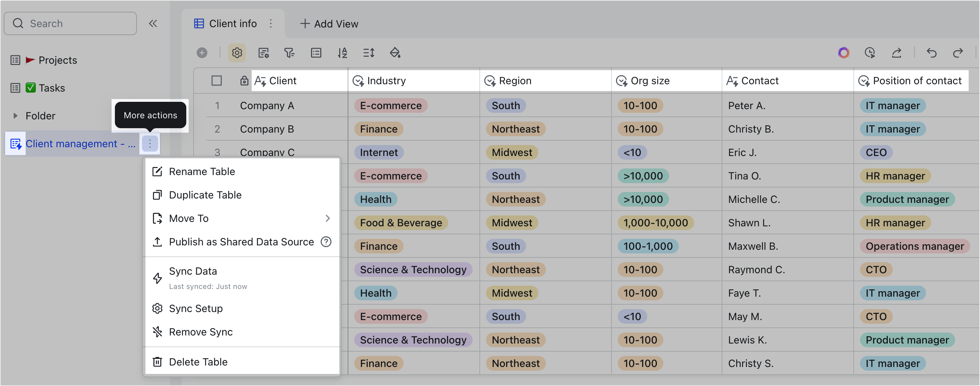Select the conditional formatting paint icon
Image resolution: width=980 pixels, height=386 pixels.
396,53
